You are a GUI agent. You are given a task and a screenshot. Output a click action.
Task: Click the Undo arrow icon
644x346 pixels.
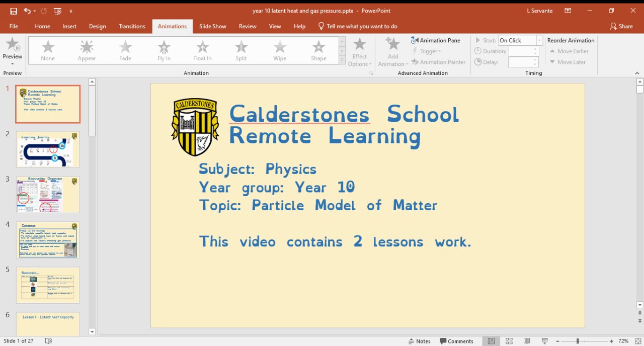point(27,11)
